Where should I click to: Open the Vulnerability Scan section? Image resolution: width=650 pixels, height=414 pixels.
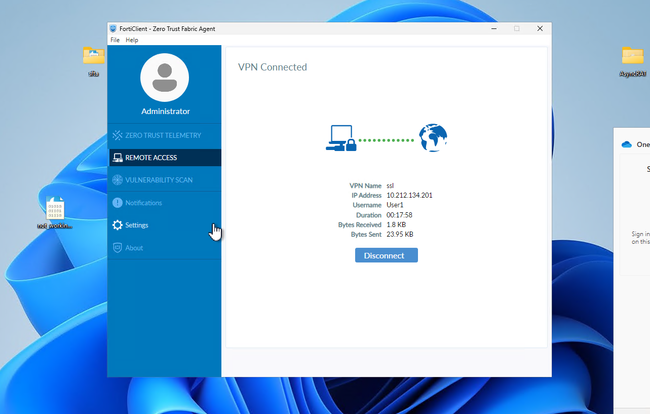point(164,180)
